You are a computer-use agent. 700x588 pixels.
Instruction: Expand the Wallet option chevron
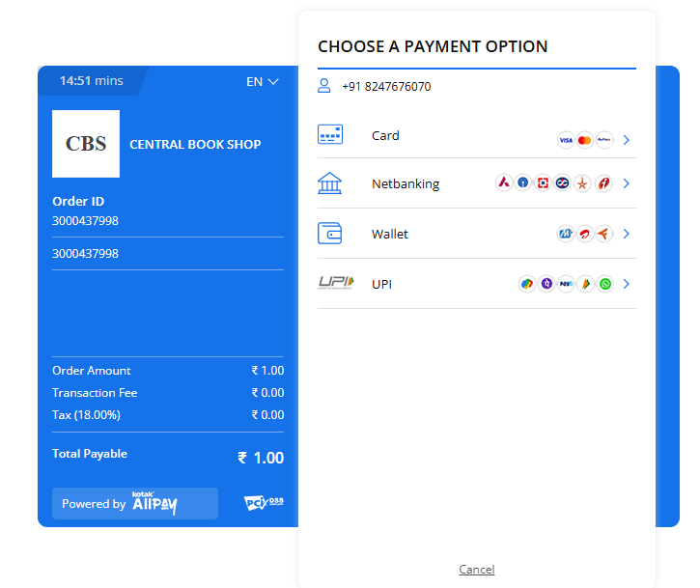tap(627, 234)
